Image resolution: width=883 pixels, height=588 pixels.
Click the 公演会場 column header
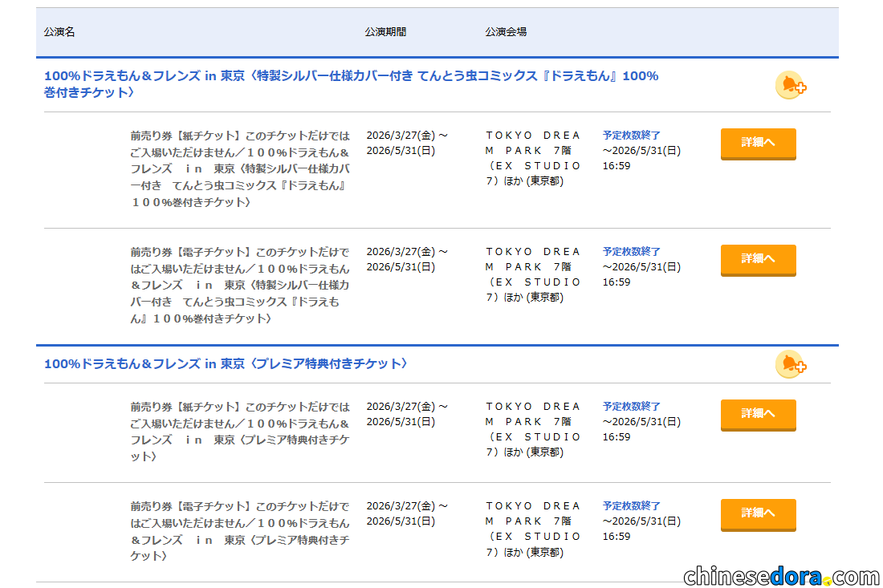tap(506, 32)
